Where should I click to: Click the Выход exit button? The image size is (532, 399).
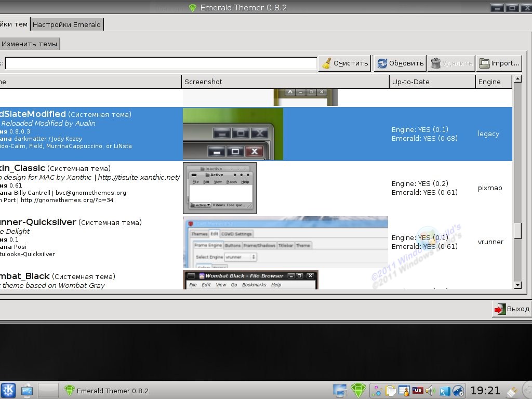click(x=512, y=309)
